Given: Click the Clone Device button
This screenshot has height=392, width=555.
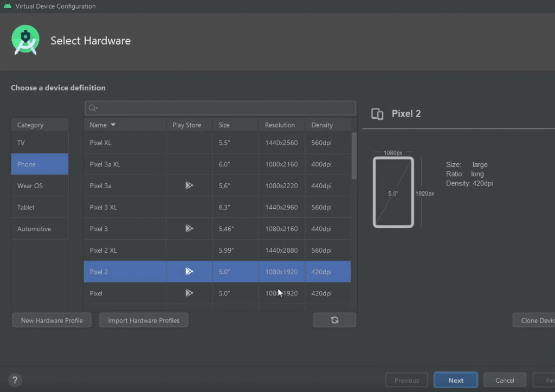Looking at the screenshot, I should click(x=534, y=320).
